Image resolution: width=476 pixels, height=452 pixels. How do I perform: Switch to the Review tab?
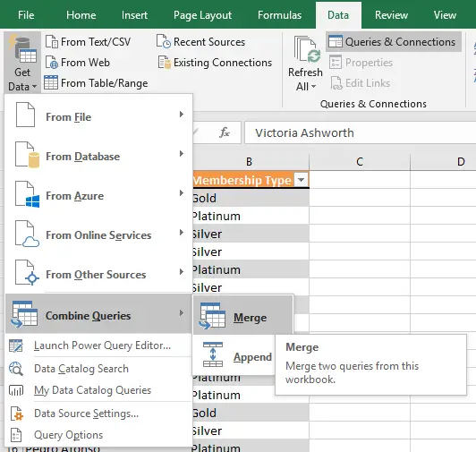coord(391,15)
